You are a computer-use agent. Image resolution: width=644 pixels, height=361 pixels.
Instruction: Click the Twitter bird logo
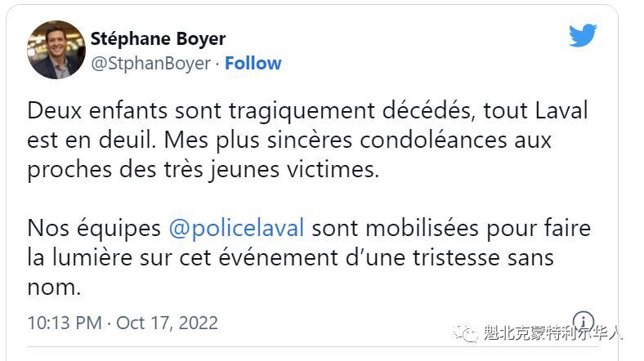coord(583,35)
